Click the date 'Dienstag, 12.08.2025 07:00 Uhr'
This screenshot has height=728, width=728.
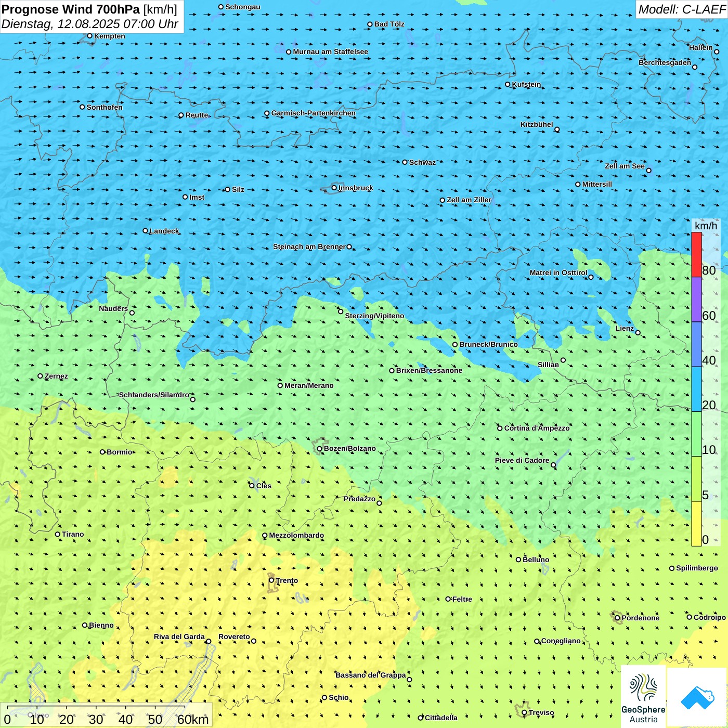89,24
